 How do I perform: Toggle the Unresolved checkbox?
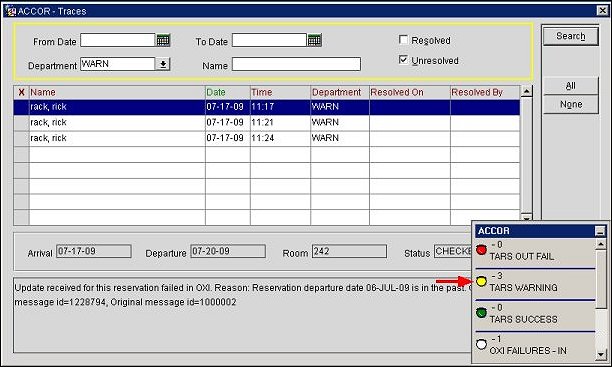[x=403, y=60]
